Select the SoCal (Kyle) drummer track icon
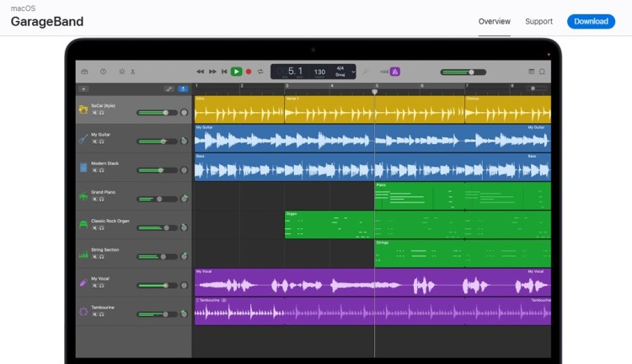 [x=83, y=110]
